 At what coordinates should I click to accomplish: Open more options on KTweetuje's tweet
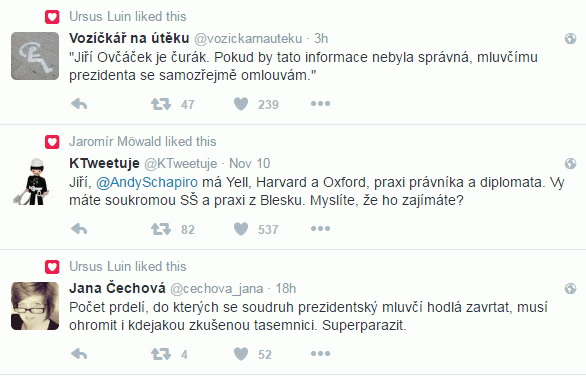pos(320,228)
